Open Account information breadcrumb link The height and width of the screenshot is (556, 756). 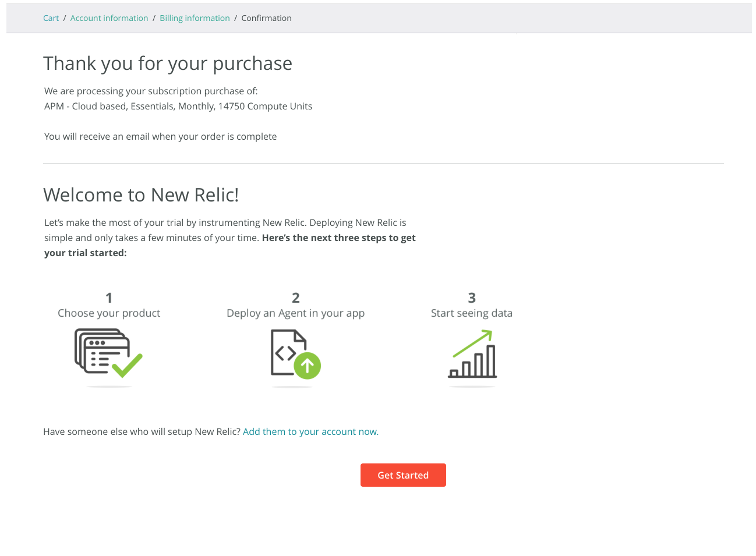point(109,18)
